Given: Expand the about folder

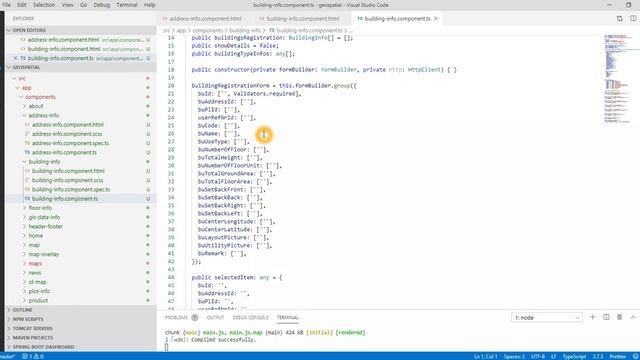Looking at the screenshot, I should 24,106.
